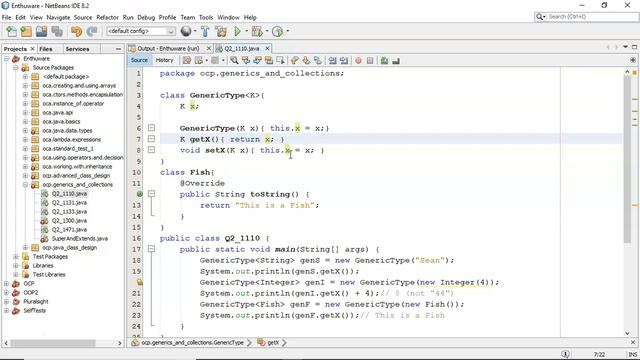Open the Debug Project dropdown arrow
Viewport: 640px width, 360px height.
[267, 31]
